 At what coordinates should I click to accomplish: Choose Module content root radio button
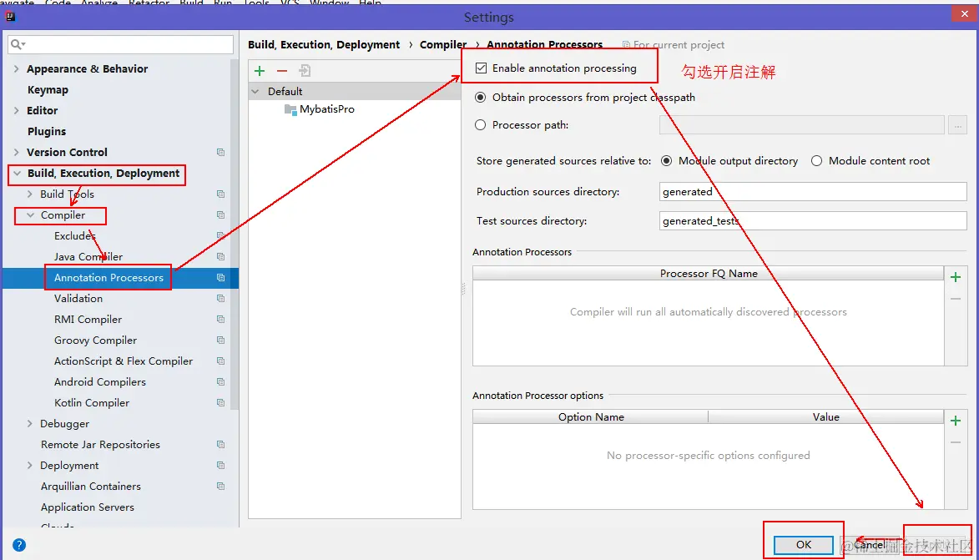[x=816, y=161]
